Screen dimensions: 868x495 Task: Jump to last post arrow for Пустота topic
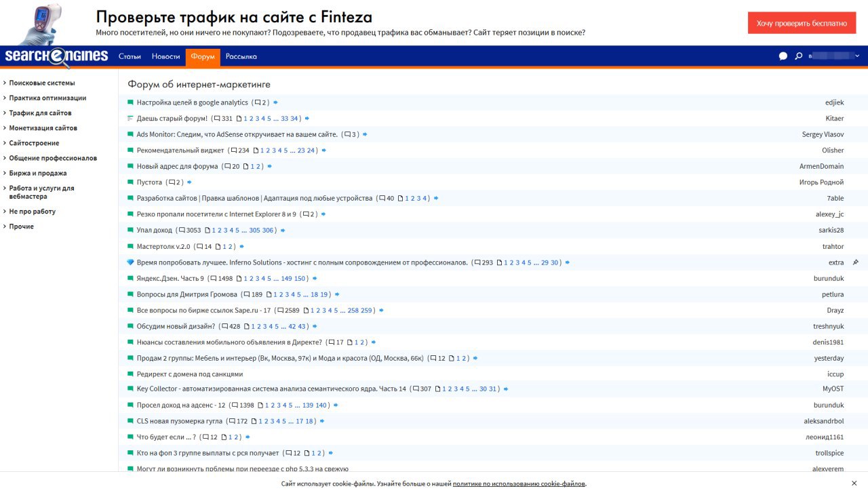click(x=189, y=182)
